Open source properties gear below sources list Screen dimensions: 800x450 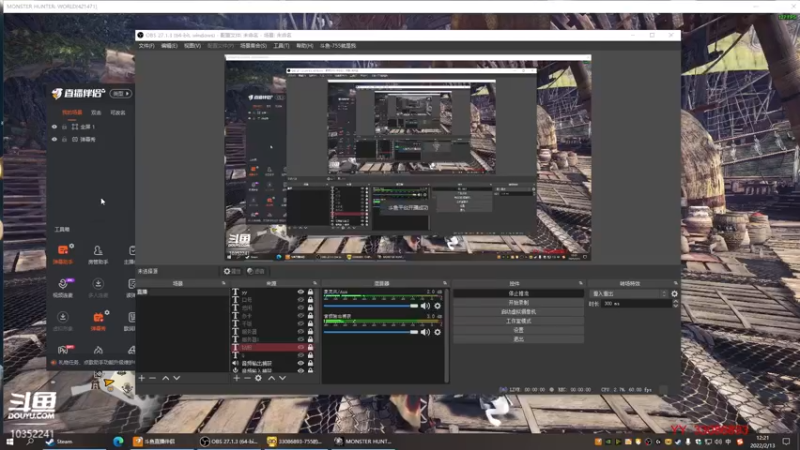258,378
